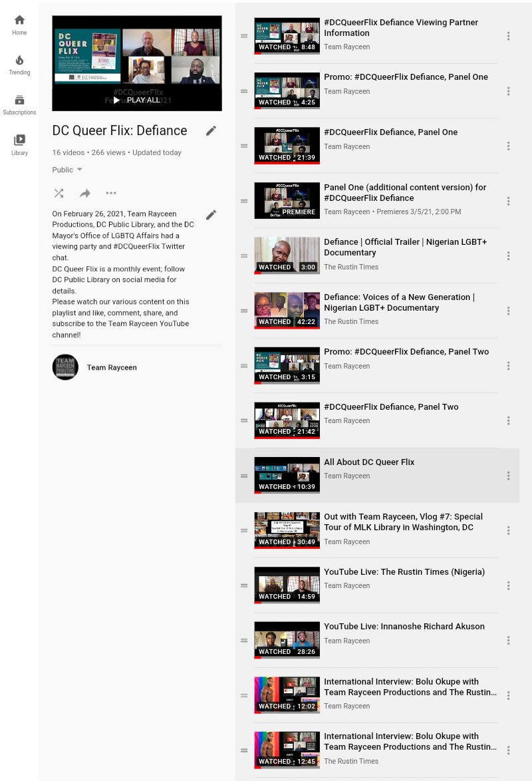Open menu for Innanoshe Richard Akuson video

[508, 641]
